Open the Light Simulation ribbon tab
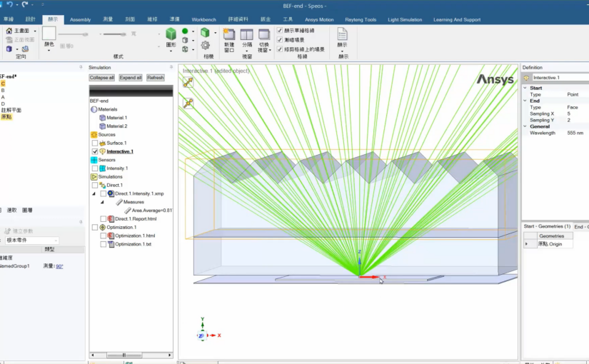This screenshot has height=364, width=589. (x=405, y=19)
